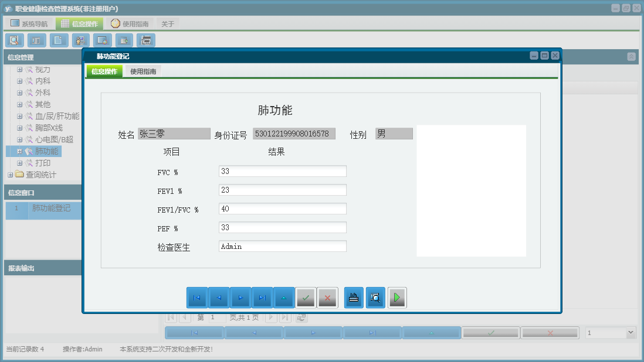Image resolution: width=644 pixels, height=362 pixels.
Task: Click the data export icon in the toolbar
Action: click(123, 40)
